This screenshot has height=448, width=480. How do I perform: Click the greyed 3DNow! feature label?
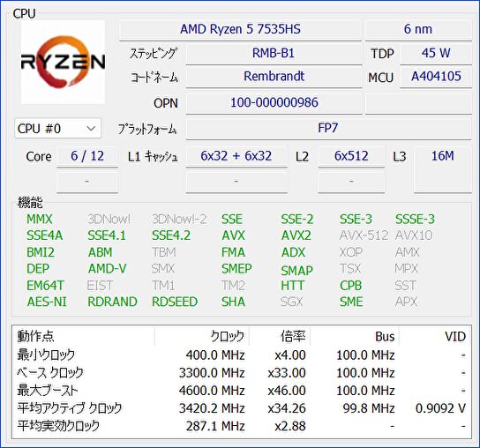pyautogui.click(x=109, y=220)
